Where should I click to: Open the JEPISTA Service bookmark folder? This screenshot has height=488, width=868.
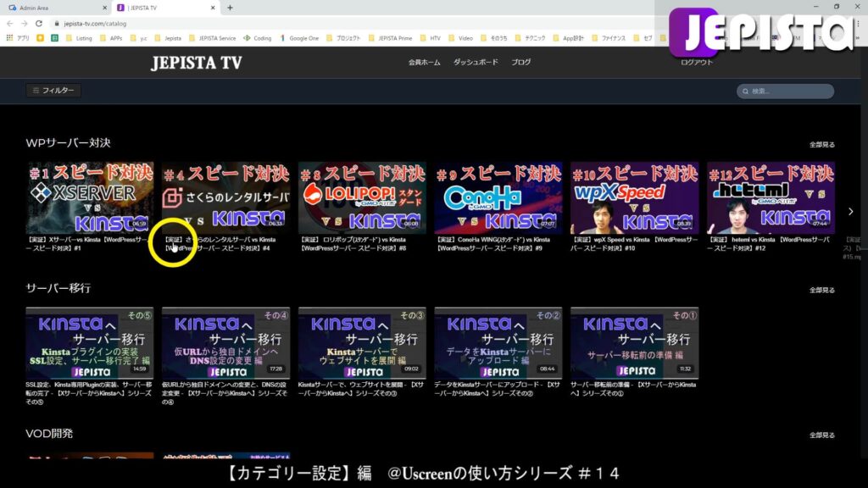tap(213, 38)
